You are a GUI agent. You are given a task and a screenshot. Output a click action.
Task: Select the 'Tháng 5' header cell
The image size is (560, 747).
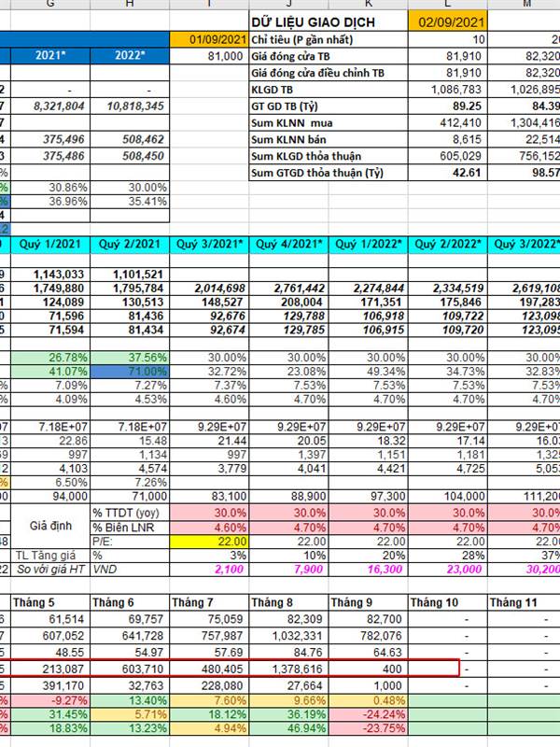(50, 602)
